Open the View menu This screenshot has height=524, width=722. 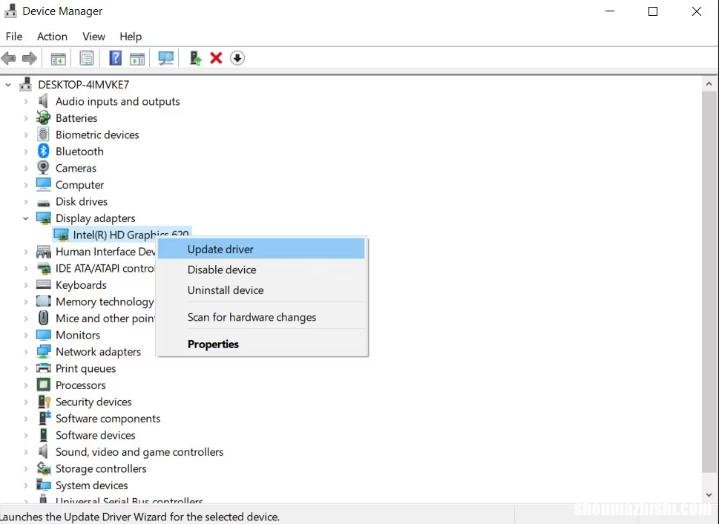tap(93, 36)
